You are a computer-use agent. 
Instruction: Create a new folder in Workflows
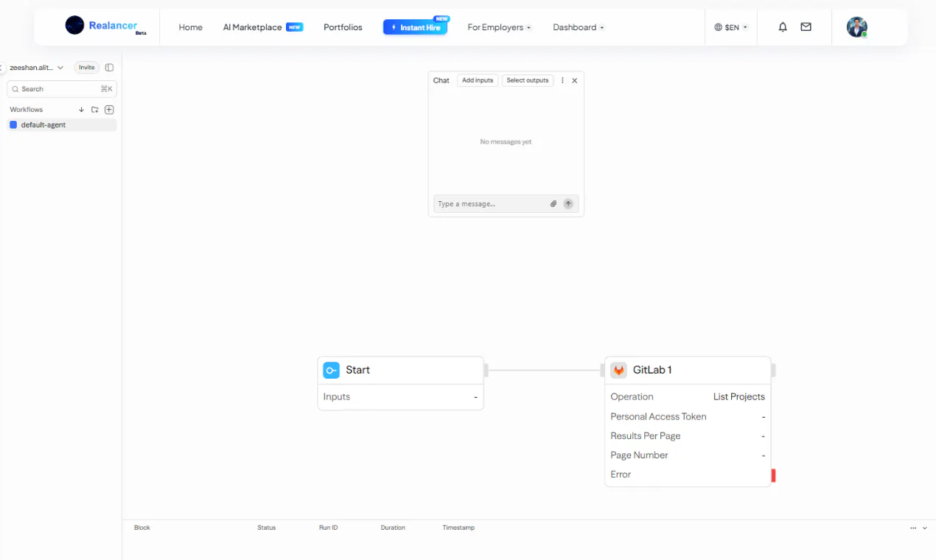click(95, 110)
